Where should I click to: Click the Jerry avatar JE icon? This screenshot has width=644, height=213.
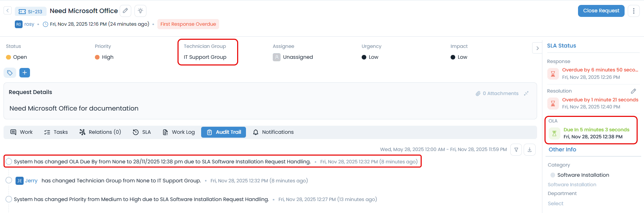20,181
